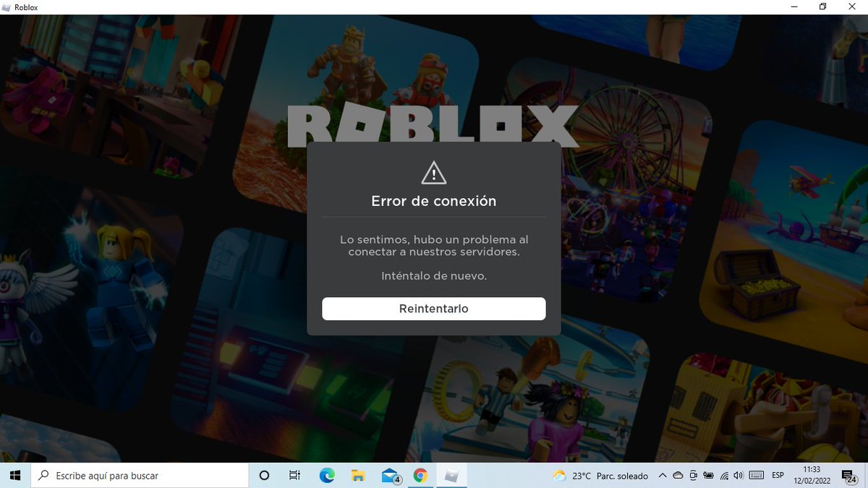Click the warning triangle in the error dialog

pos(433,173)
